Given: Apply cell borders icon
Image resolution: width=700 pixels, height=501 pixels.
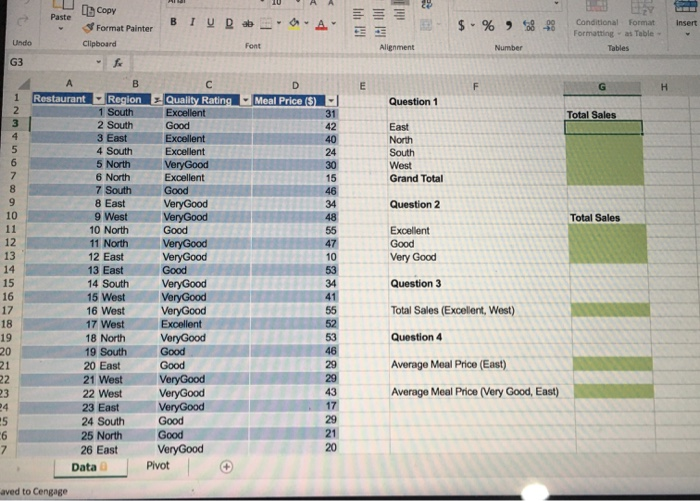Looking at the screenshot, I should point(266,23).
